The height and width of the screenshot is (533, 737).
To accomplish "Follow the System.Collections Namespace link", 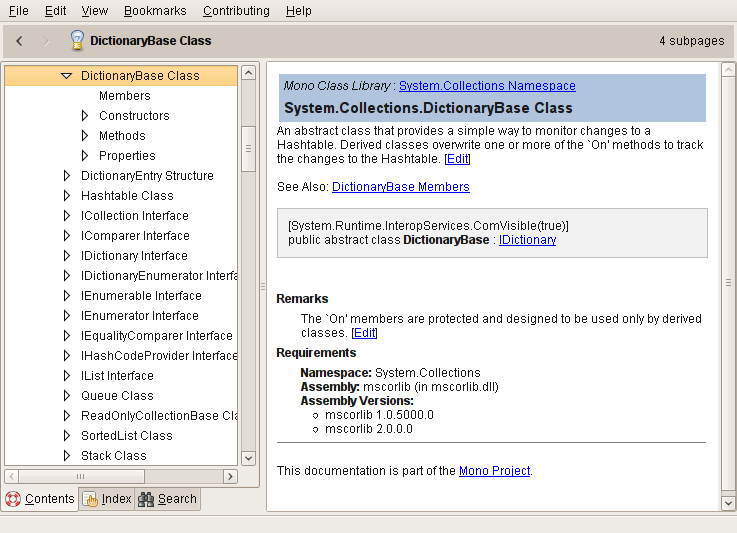I will (x=487, y=86).
